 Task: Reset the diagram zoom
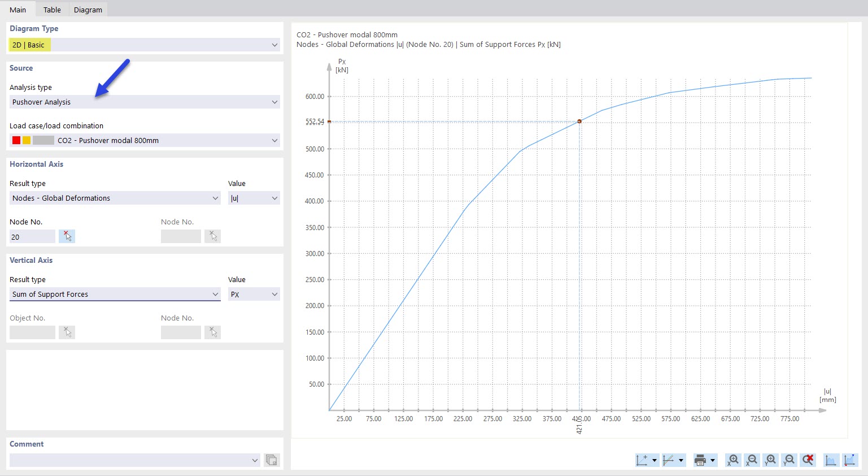pyautogui.click(x=808, y=460)
